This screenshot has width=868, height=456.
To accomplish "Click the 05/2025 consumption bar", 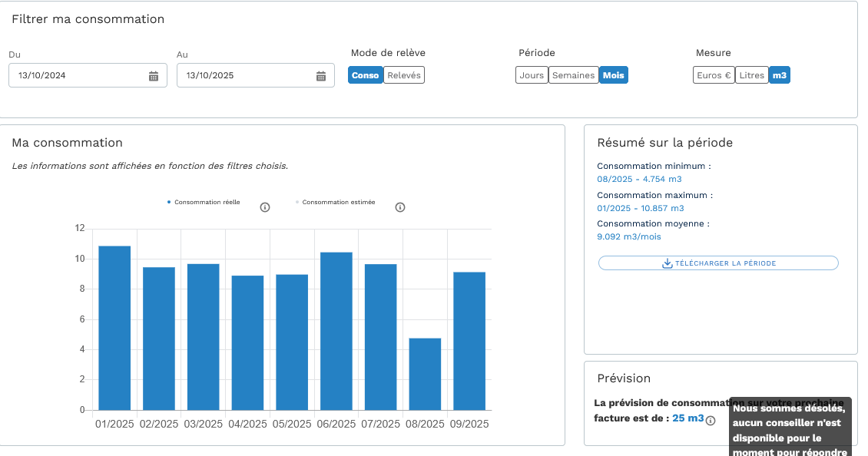I will pos(292,342).
